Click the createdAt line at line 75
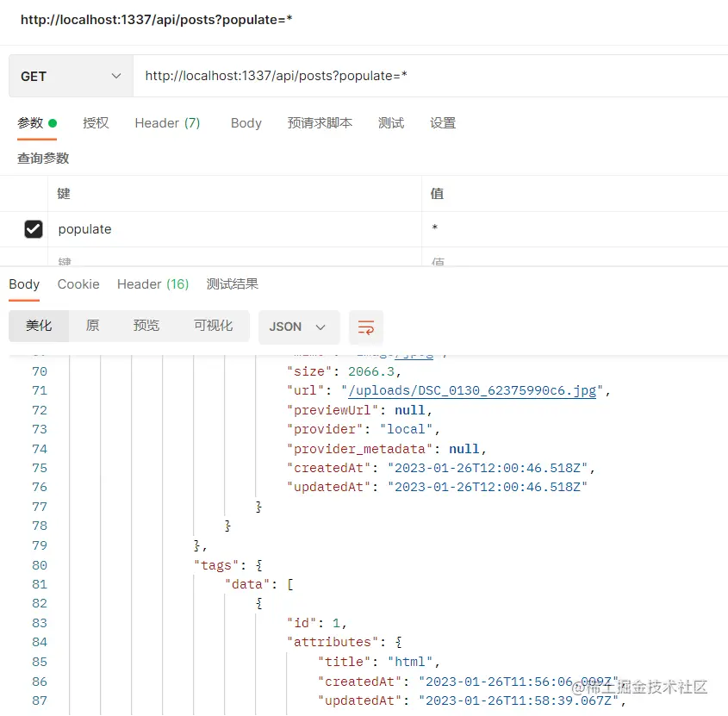 point(440,468)
